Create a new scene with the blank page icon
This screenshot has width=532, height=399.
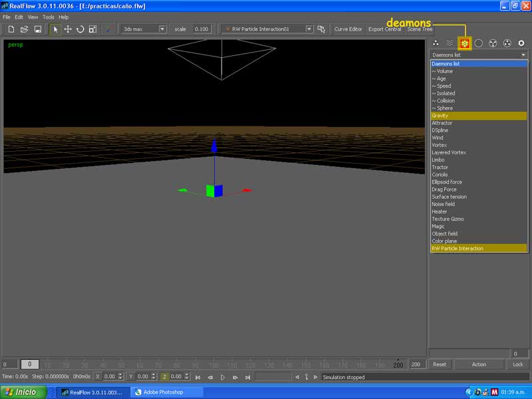tap(11, 29)
